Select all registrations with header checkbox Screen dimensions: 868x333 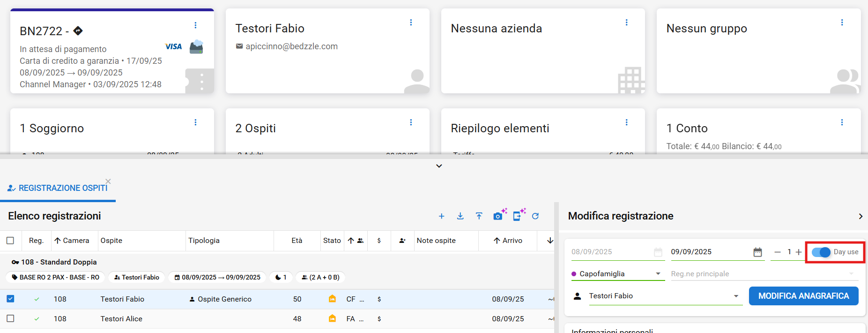10,241
